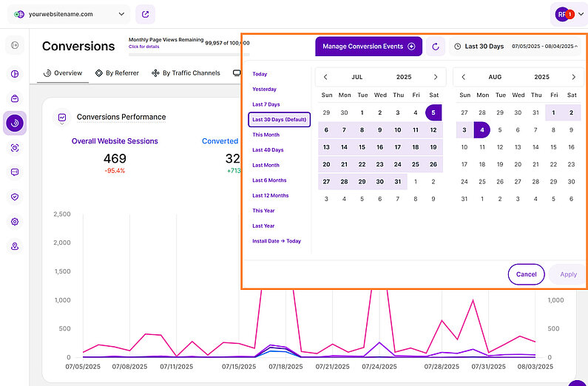Image resolution: width=588 pixels, height=386 pixels.
Task: Pick July 15 in the calendar
Action: (362, 146)
